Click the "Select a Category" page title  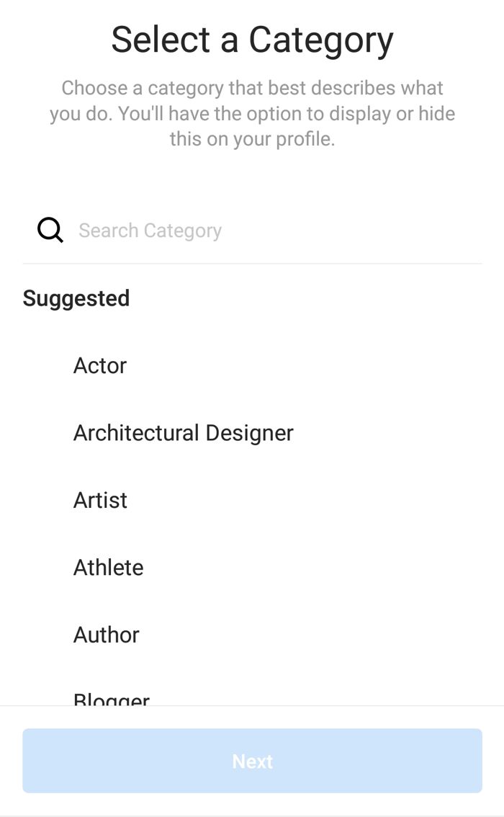(252, 40)
